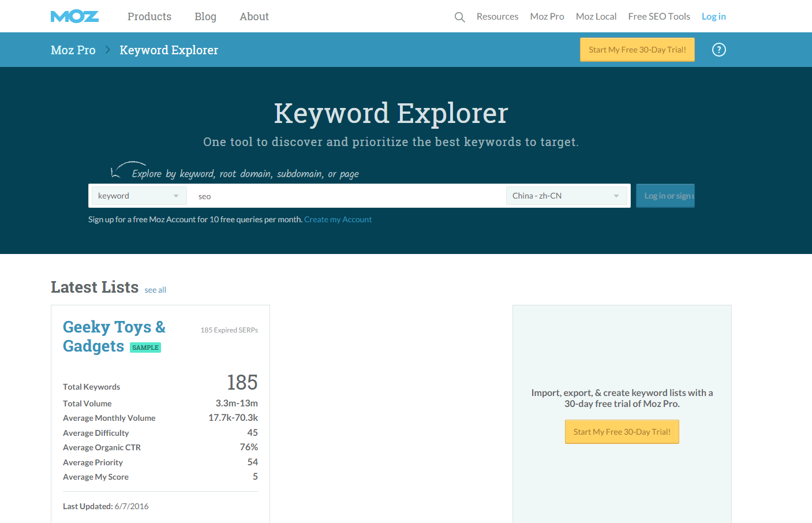Open the Products menu
This screenshot has height=523, width=812.
click(x=149, y=17)
